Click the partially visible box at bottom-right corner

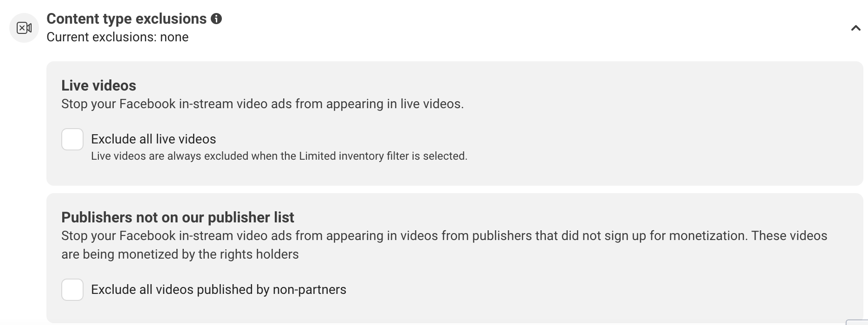857,322
